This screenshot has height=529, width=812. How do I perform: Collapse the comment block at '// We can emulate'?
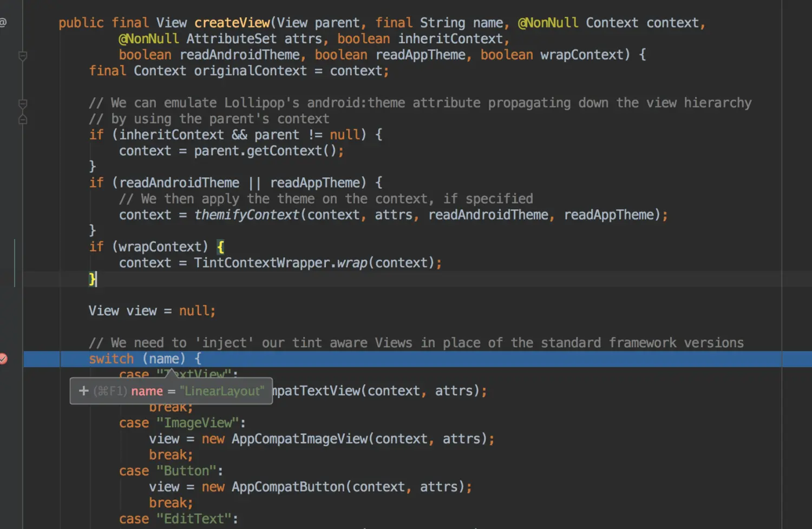pos(23,103)
